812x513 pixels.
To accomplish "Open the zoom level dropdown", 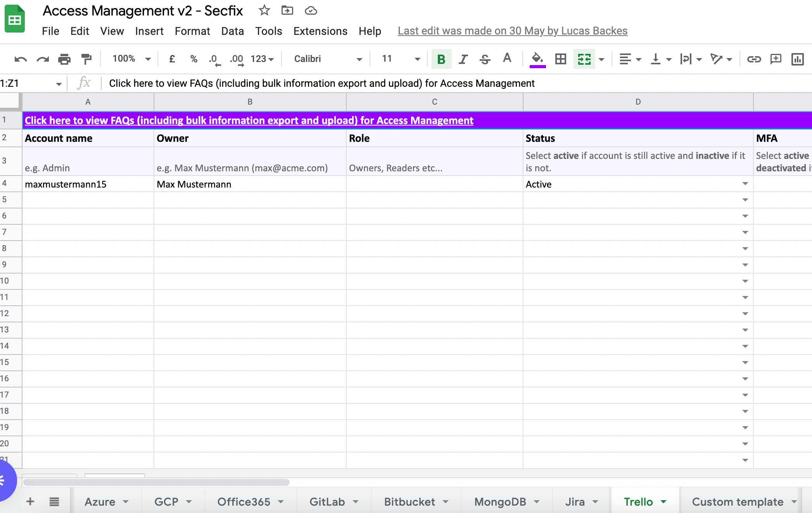I will click(131, 59).
